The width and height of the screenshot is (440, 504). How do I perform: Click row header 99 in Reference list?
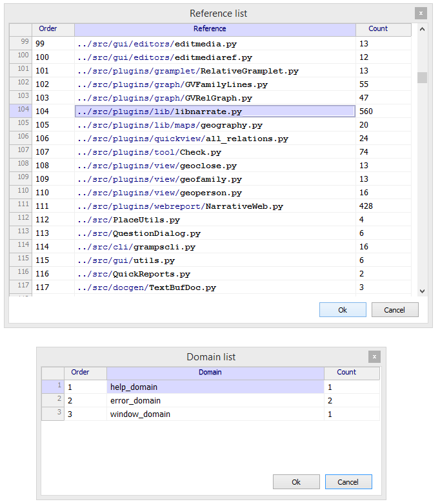click(21, 43)
